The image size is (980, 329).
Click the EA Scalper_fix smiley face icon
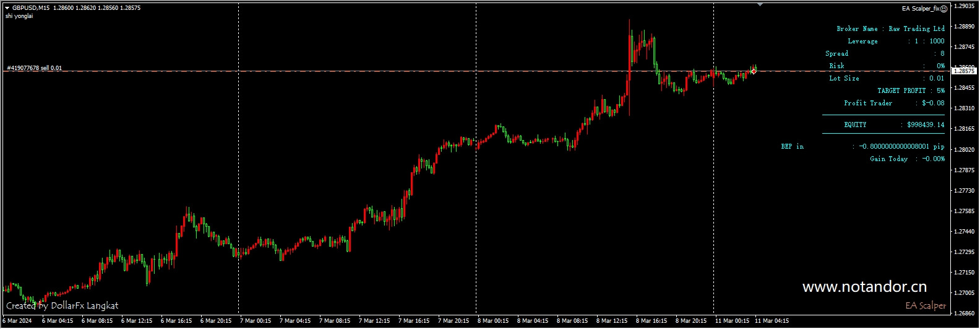943,9
